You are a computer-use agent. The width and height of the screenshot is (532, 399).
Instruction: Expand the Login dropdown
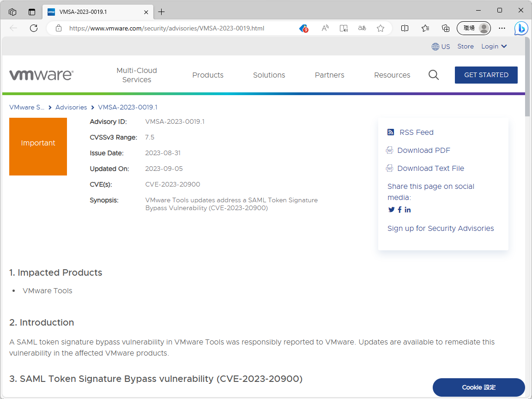tap(494, 47)
